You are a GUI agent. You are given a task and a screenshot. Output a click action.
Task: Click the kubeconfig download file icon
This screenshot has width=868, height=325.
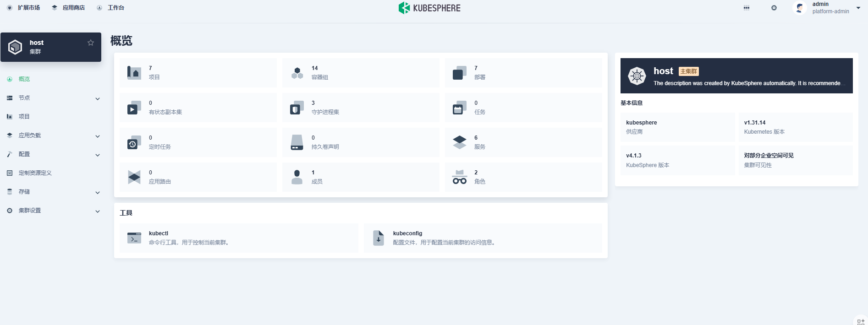pos(379,238)
